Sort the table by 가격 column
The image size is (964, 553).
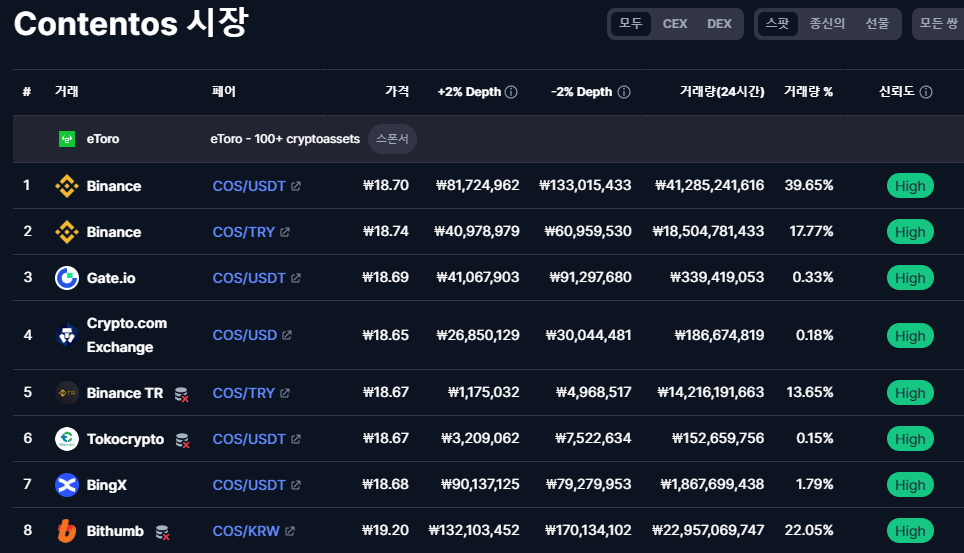point(397,92)
